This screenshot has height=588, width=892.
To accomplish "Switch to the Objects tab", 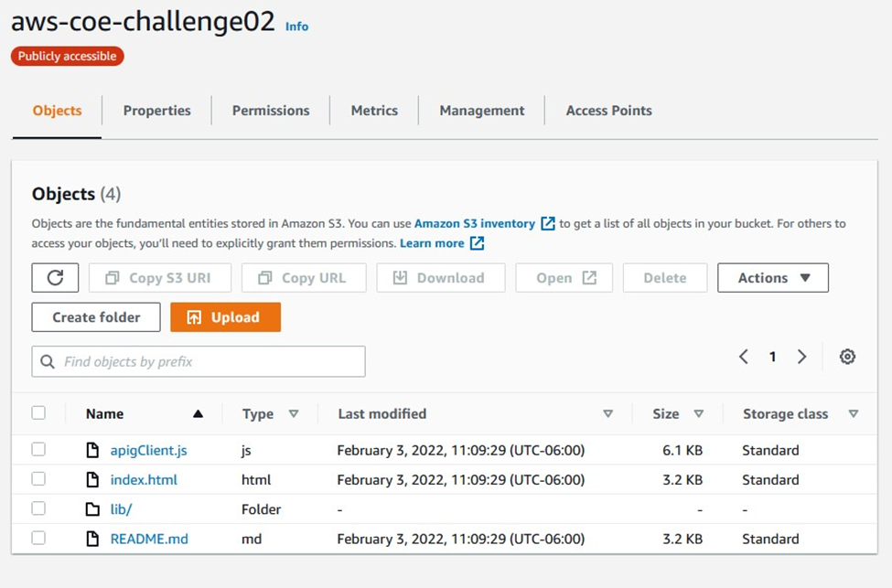I will tap(57, 111).
